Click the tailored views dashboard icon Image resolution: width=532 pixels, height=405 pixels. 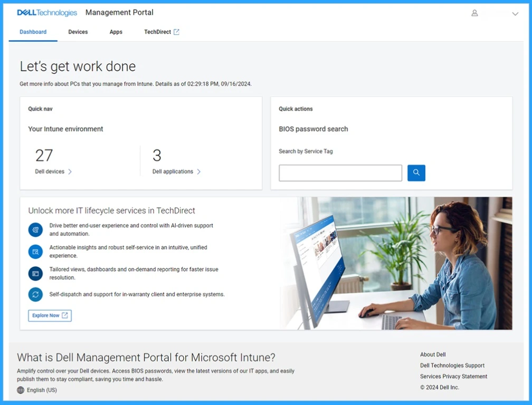35,274
